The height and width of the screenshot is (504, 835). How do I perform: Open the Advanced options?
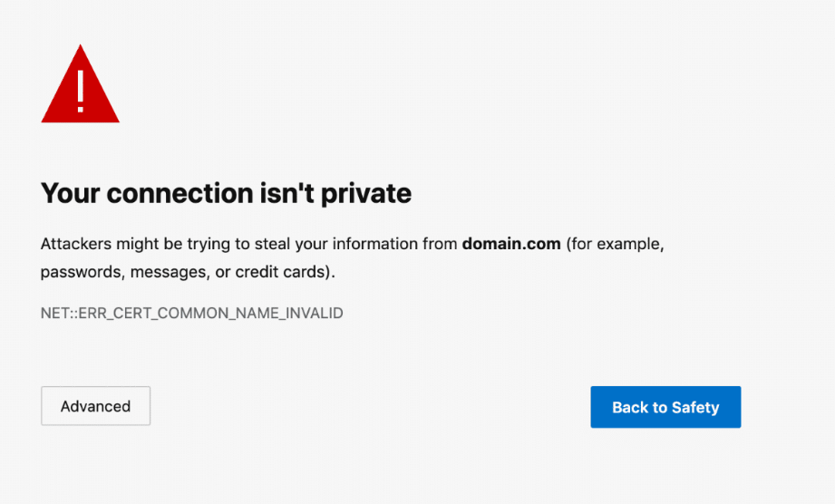point(95,406)
